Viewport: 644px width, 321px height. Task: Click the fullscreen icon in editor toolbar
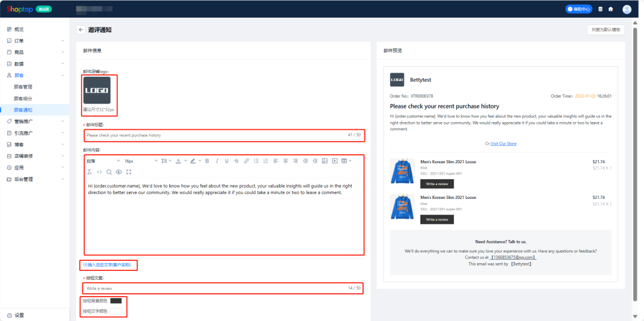tap(129, 172)
